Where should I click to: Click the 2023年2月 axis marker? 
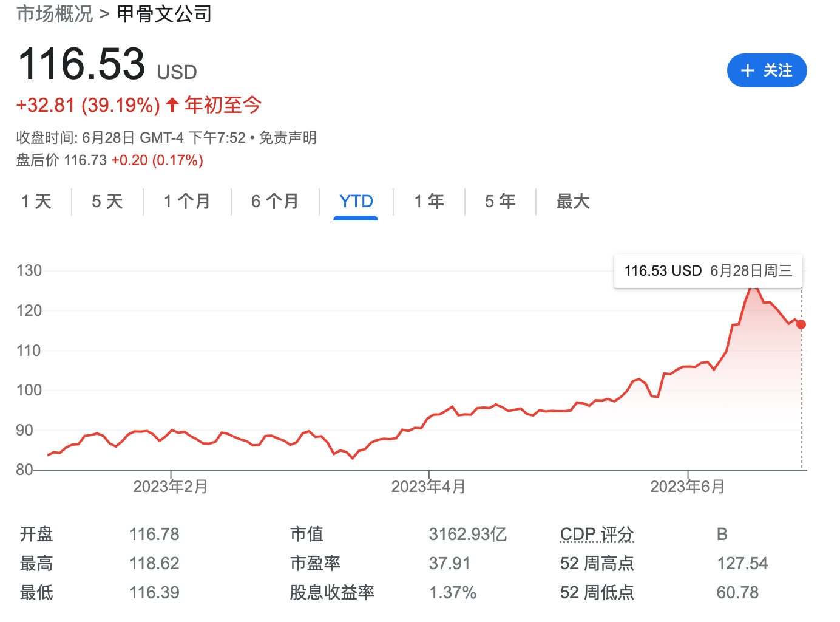coord(171,487)
